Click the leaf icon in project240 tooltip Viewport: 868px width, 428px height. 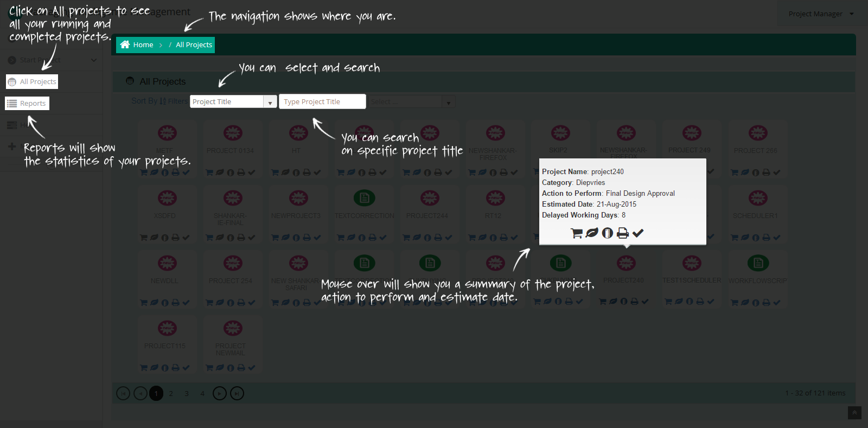click(592, 233)
